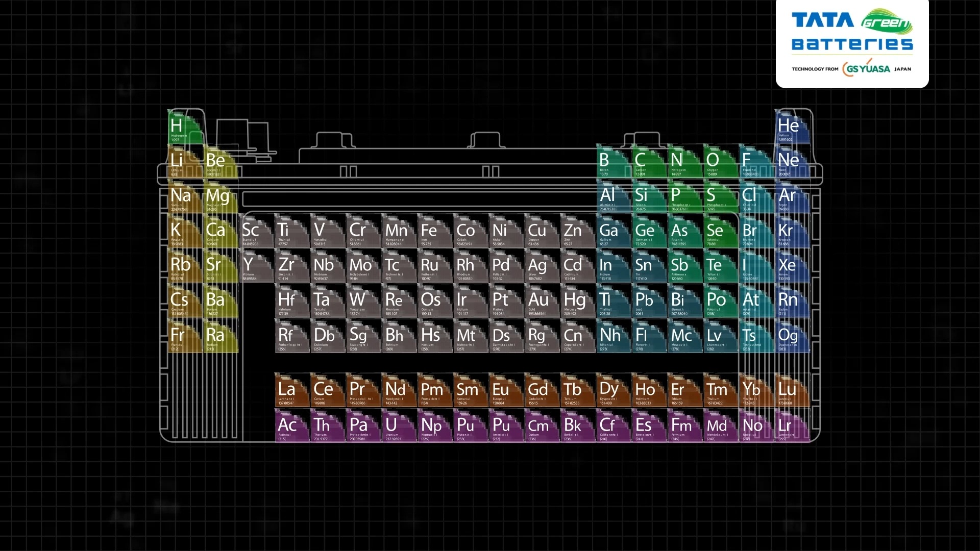Click the Tin (Sn) tile
Viewport: 980px width, 551px height.
coord(649,265)
